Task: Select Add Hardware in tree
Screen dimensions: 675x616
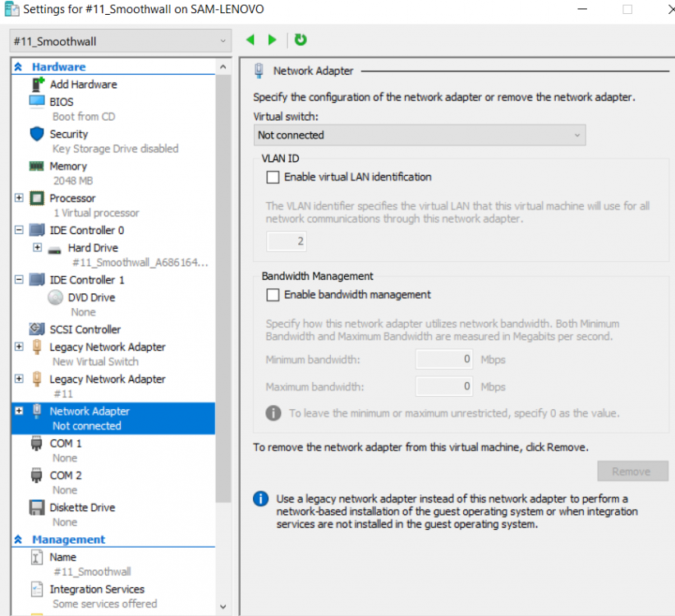Action: 83,85
